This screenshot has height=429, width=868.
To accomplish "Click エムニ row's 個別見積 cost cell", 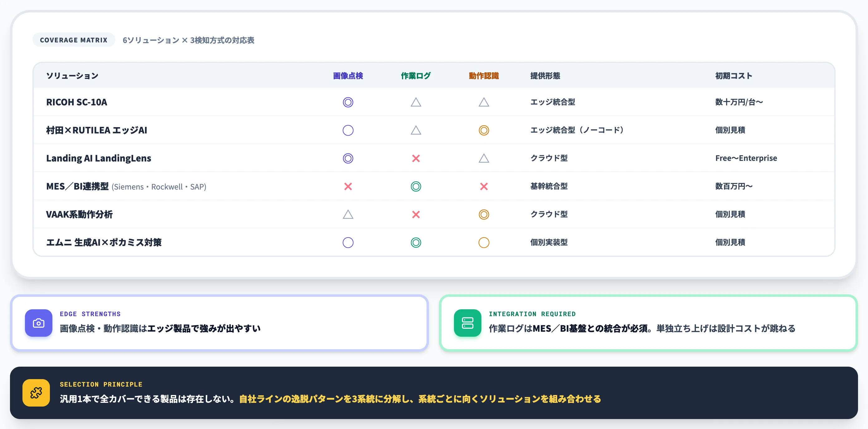I will [x=730, y=242].
